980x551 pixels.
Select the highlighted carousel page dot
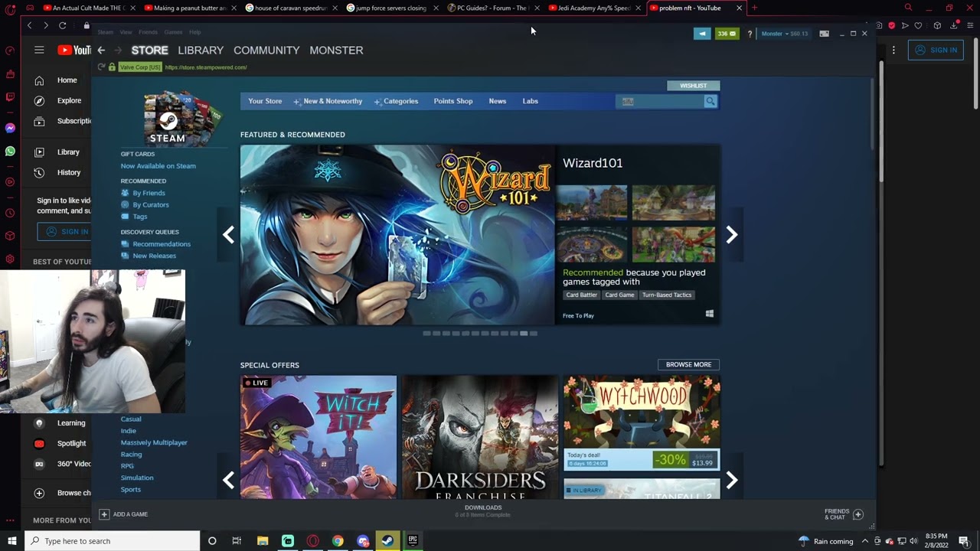(524, 334)
